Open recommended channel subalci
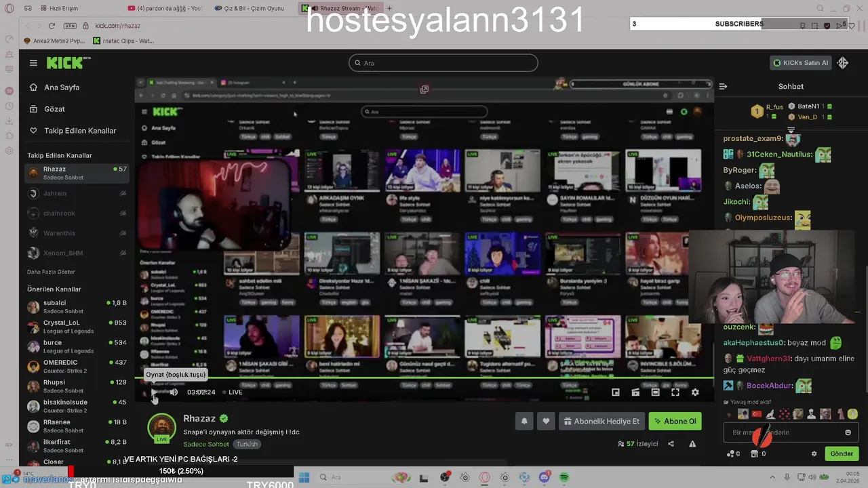Image resolution: width=868 pixels, height=488 pixels. click(77, 306)
